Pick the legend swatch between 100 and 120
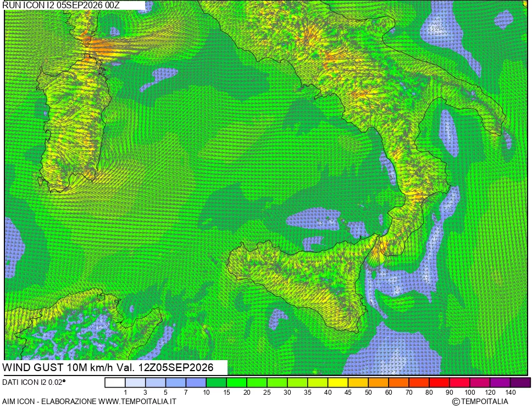 coord(480,383)
